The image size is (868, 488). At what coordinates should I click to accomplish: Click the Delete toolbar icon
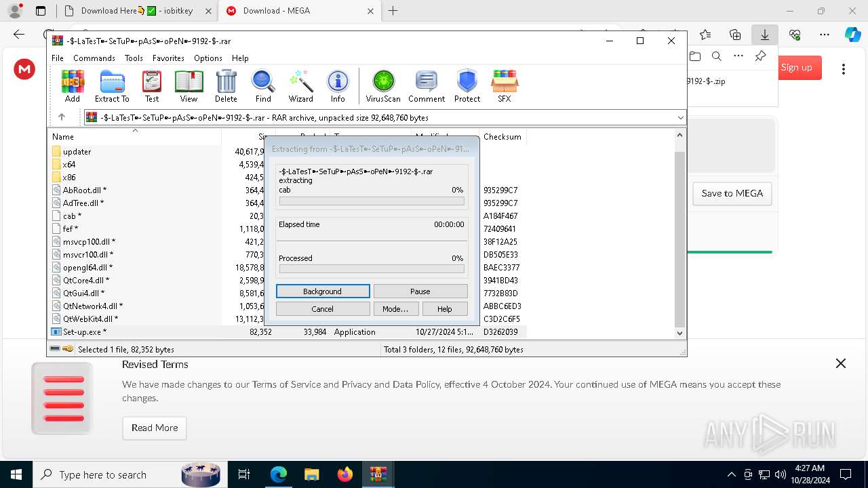(x=226, y=86)
